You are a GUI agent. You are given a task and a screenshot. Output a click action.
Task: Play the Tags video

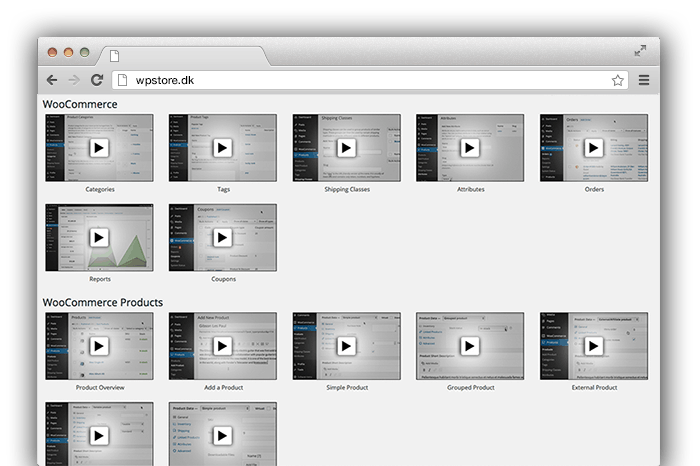point(222,148)
